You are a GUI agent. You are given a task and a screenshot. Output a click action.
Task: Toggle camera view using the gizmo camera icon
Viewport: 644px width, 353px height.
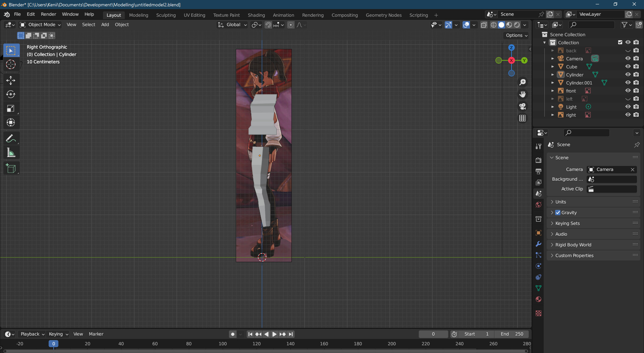pos(522,106)
